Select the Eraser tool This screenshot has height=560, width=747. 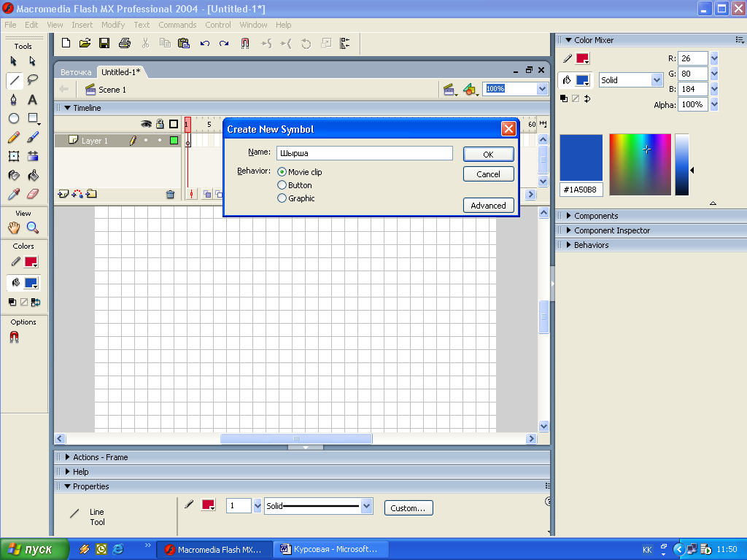click(x=32, y=194)
